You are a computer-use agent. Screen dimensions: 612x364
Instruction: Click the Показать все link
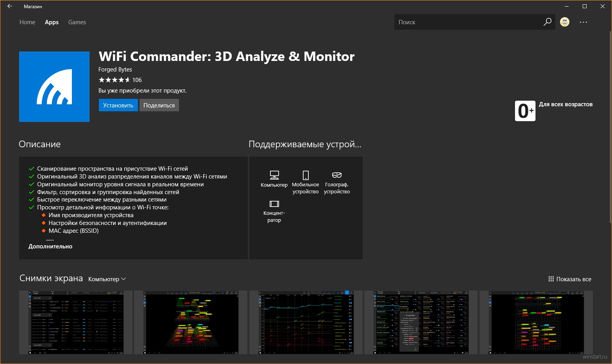[x=574, y=279]
